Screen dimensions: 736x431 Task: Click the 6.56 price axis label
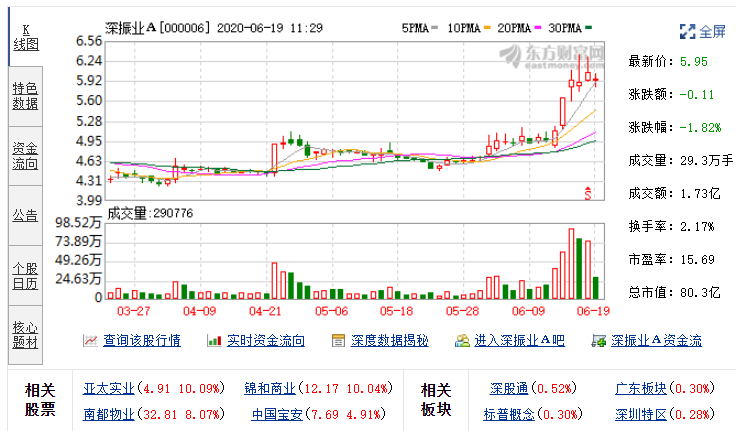[x=89, y=41]
